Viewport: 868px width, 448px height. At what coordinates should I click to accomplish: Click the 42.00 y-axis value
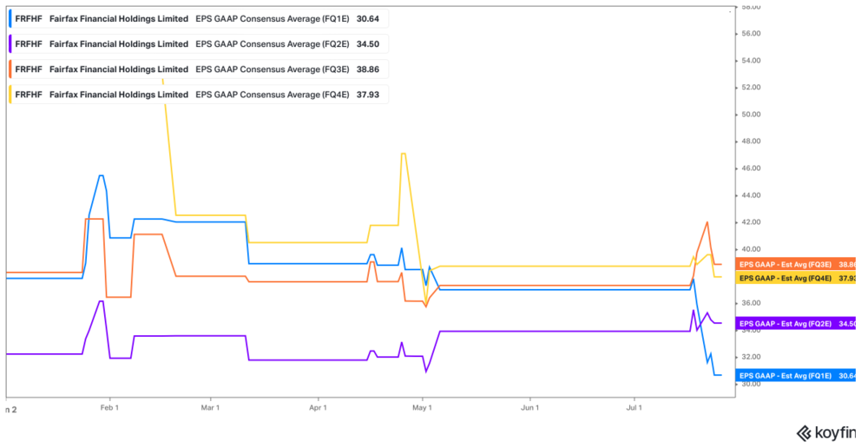[751, 222]
